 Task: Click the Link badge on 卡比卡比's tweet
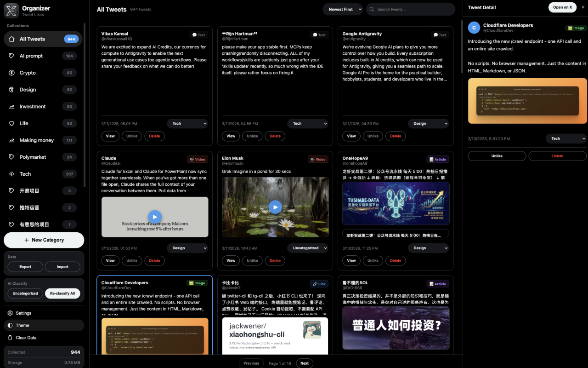tap(319, 284)
